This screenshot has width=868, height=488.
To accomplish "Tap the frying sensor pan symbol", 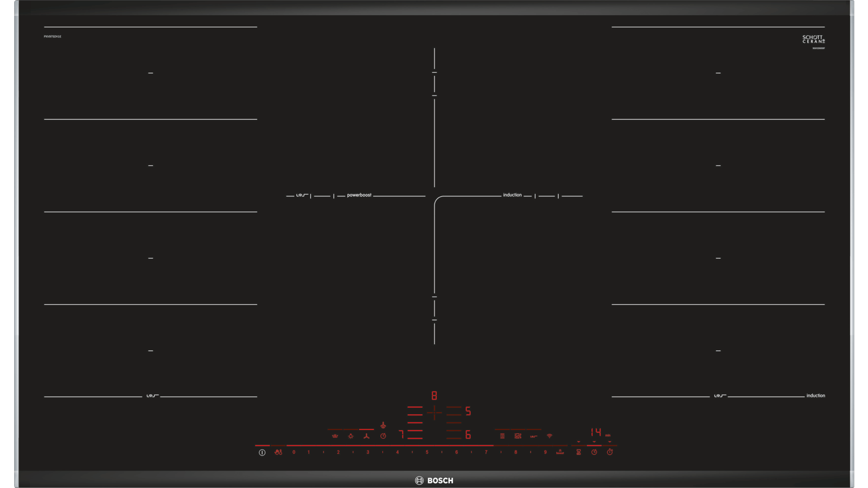I will (534, 436).
